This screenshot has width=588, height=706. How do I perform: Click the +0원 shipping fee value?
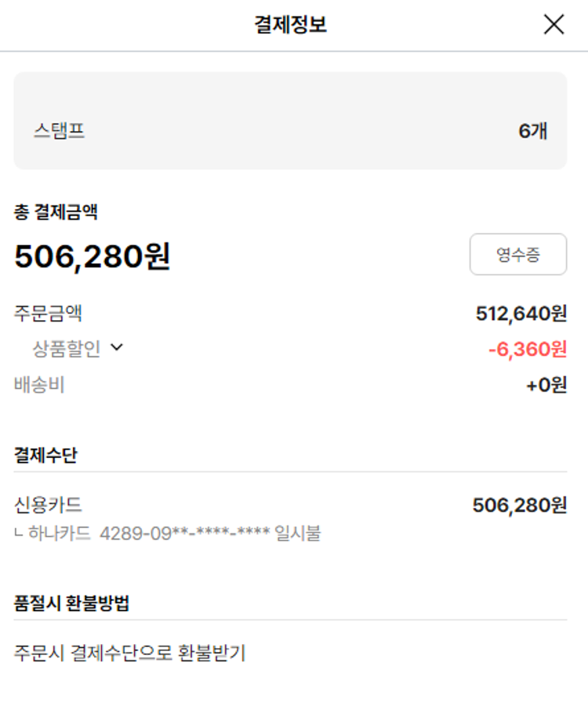(x=546, y=385)
